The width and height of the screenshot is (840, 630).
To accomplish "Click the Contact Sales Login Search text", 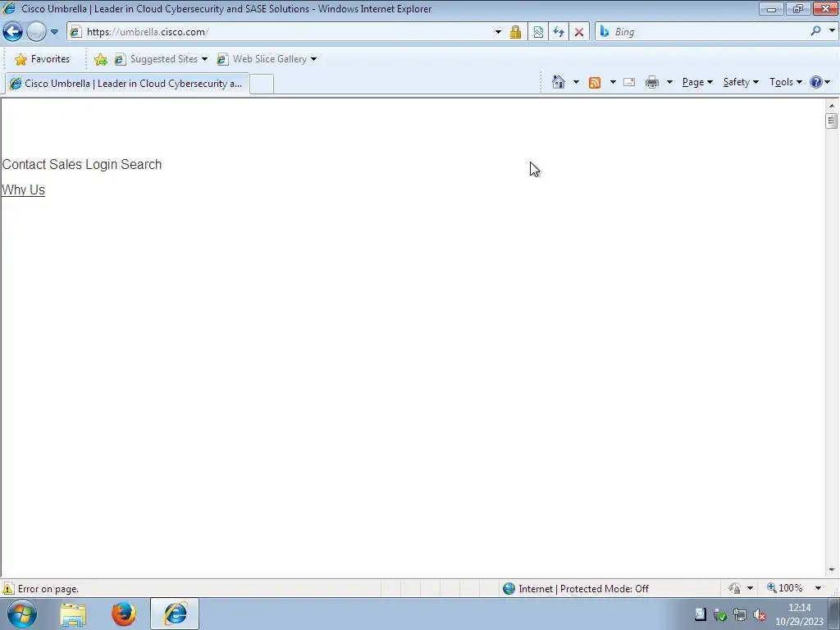I will pos(82,164).
